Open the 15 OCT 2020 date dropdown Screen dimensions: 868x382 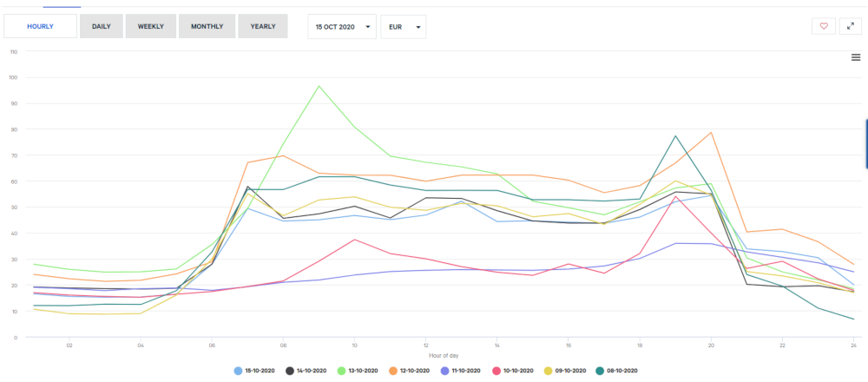pos(342,27)
